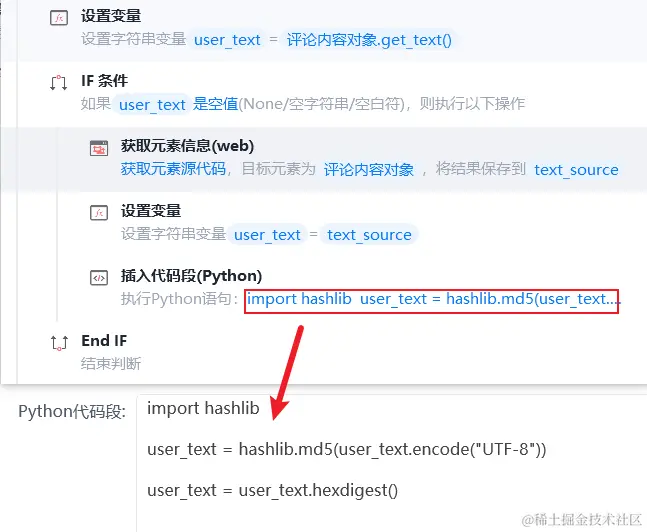Click text_source value in nested 设置变量
This screenshot has width=647, height=532.
pos(369,234)
